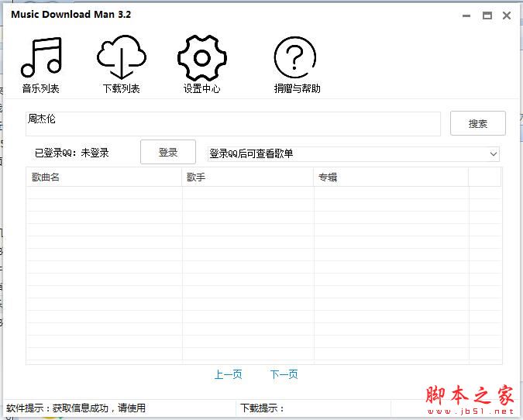Click the 已登录QQ: 未登录 status label

(x=72, y=153)
